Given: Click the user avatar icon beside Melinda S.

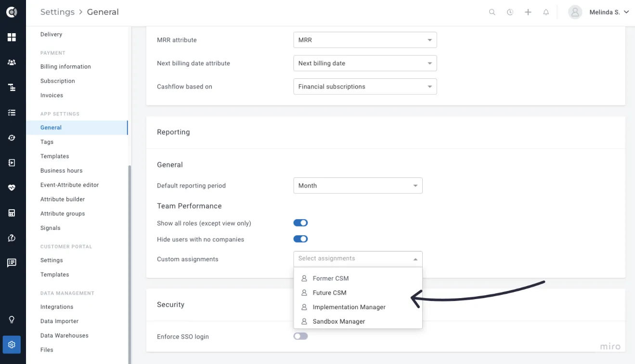Looking at the screenshot, I should 575,13.
